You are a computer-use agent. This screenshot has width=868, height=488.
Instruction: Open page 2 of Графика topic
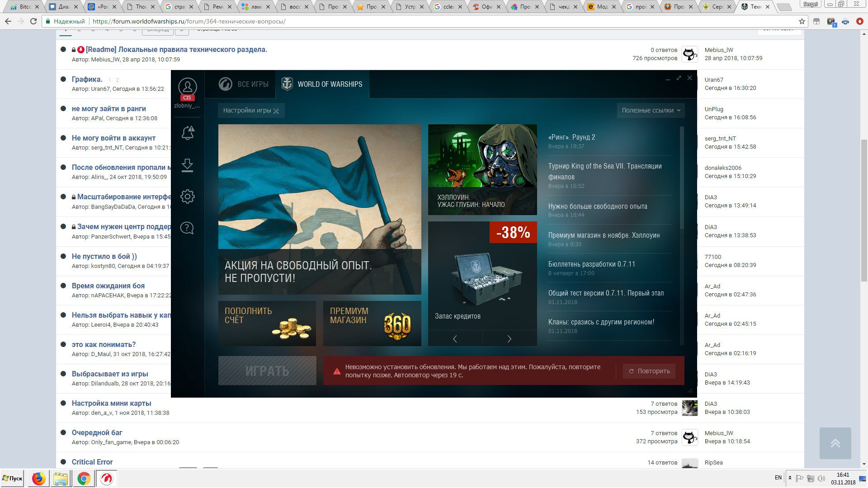tap(118, 80)
